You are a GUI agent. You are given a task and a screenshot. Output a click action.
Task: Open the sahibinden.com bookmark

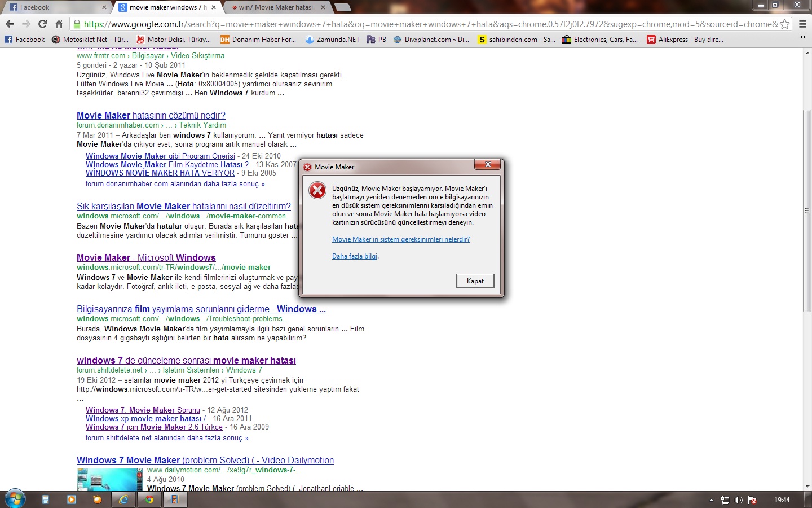[517, 40]
